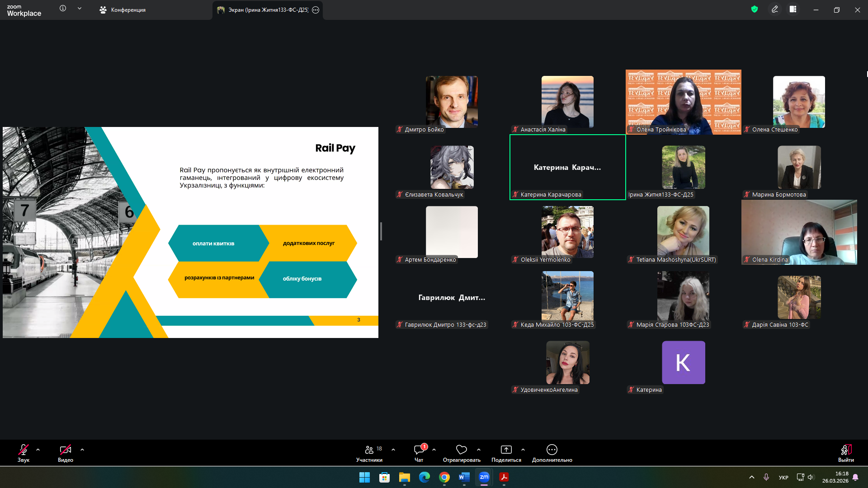Open the view layout switcher icon
The width and height of the screenshot is (868, 488).
pos(793,9)
